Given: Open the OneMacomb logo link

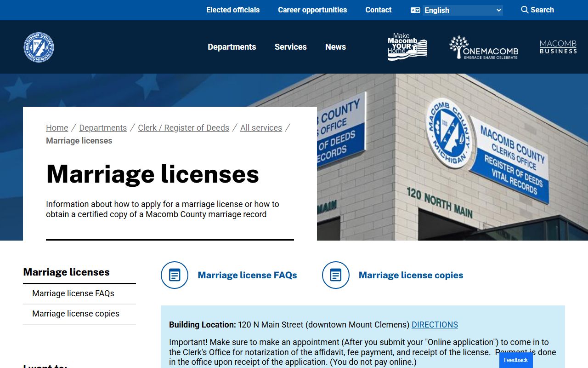Looking at the screenshot, I should pos(484,47).
